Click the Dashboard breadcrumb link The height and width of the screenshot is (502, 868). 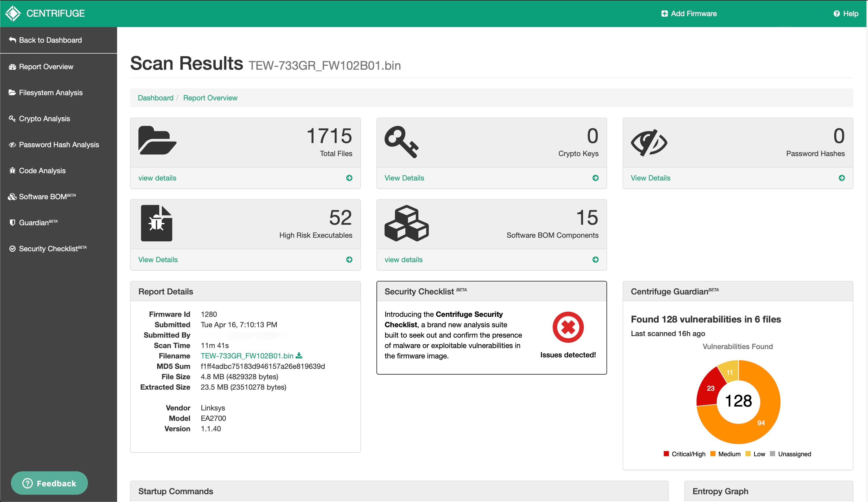click(155, 98)
